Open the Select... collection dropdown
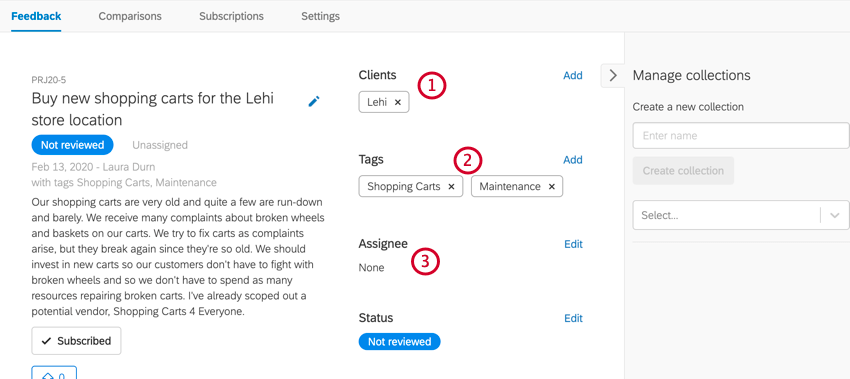 coord(741,215)
